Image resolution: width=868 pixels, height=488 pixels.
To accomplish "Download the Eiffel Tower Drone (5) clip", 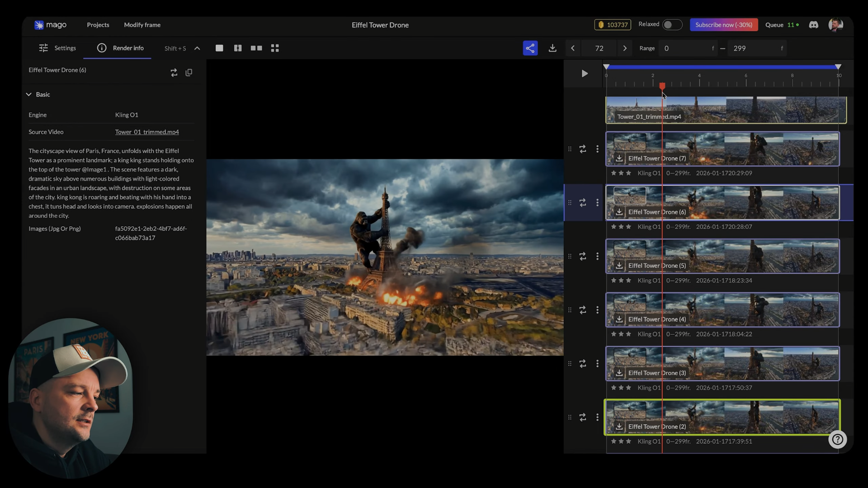I will [619, 266].
